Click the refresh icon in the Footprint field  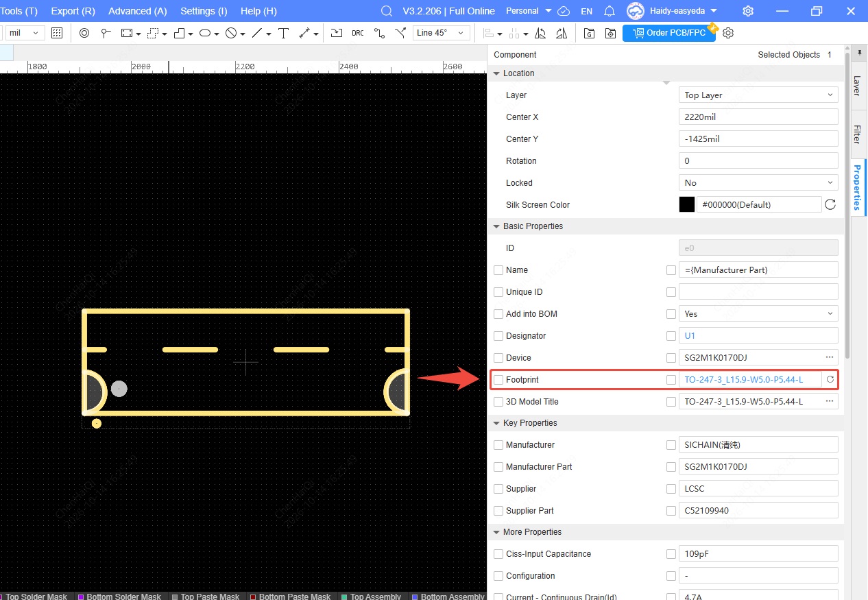(x=830, y=379)
